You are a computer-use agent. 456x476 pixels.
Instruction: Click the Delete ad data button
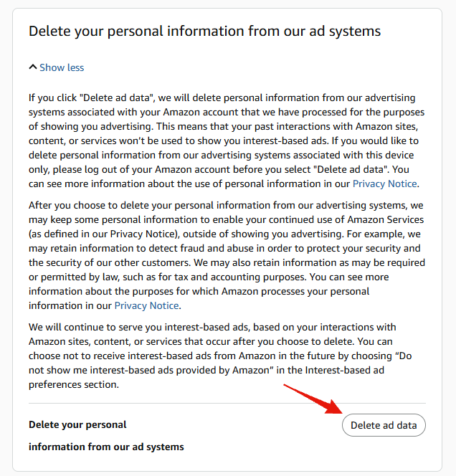point(384,425)
